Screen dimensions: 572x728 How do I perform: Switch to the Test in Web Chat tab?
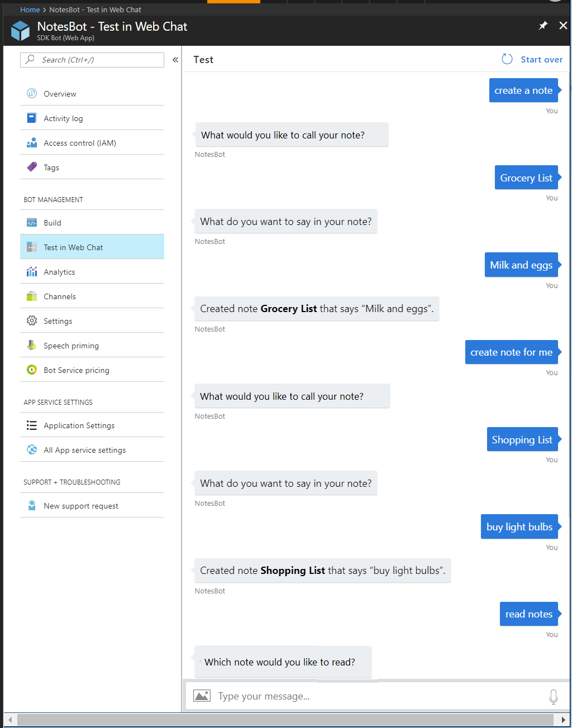pyautogui.click(x=73, y=247)
